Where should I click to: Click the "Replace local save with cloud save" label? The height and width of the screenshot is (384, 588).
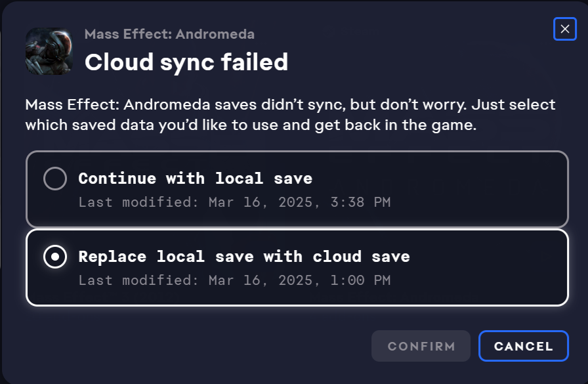tap(243, 257)
